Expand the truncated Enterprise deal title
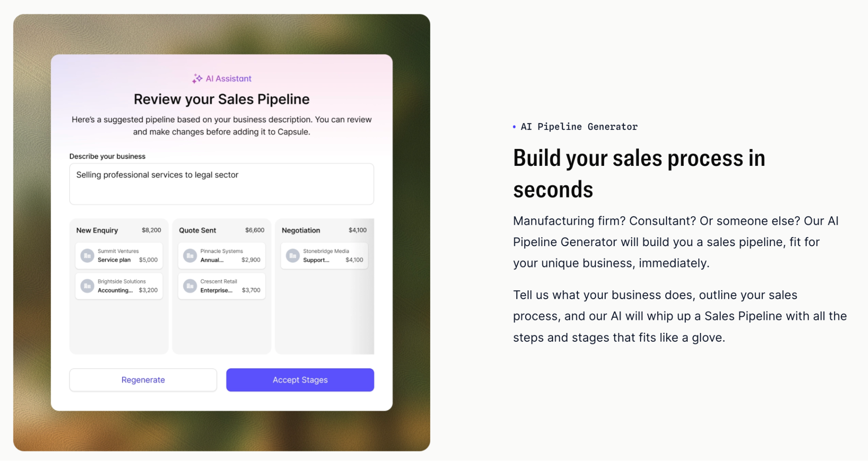The height and width of the screenshot is (461, 868). (x=217, y=290)
